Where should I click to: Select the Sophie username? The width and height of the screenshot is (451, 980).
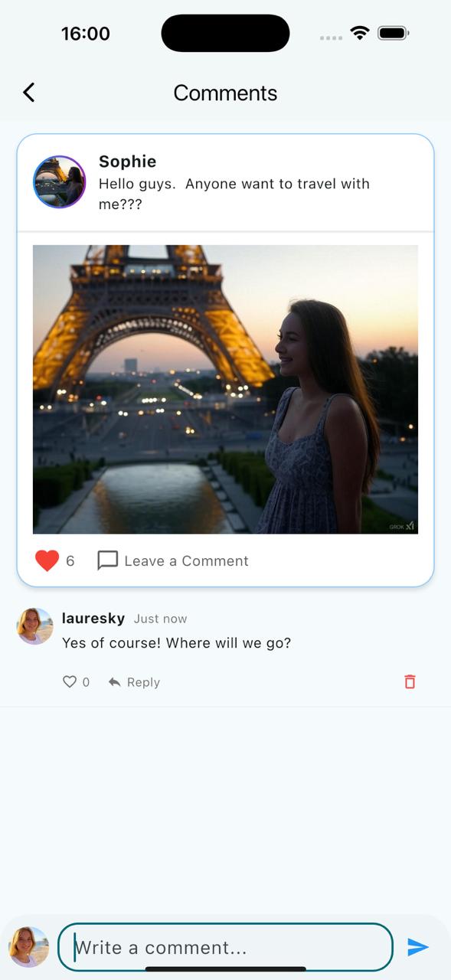[127, 162]
